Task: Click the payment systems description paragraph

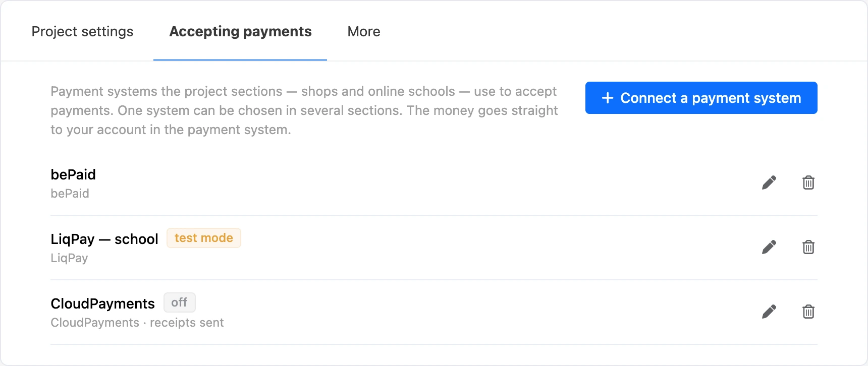Action: (x=304, y=110)
